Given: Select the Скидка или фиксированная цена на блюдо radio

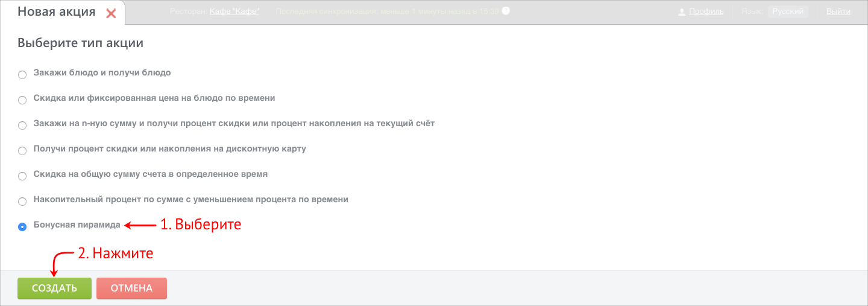Looking at the screenshot, I should pos(22,100).
